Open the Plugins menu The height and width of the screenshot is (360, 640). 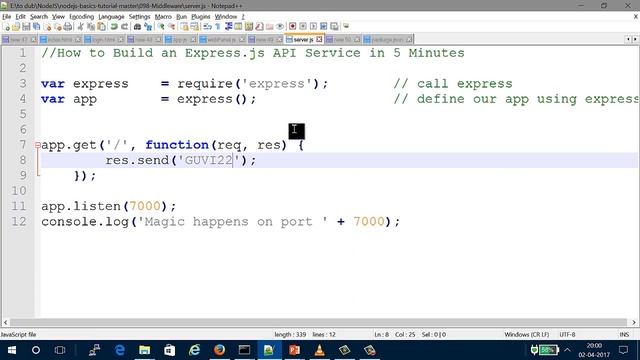[x=200, y=17]
